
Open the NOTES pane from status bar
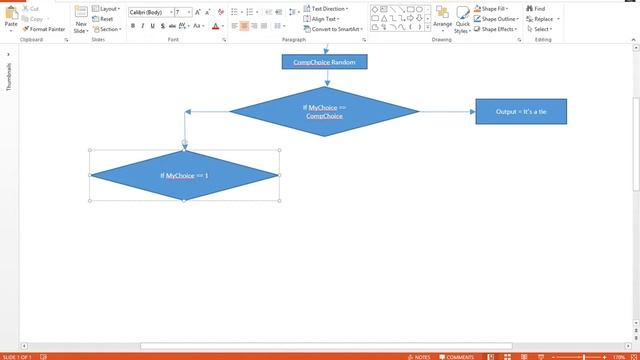(419, 357)
